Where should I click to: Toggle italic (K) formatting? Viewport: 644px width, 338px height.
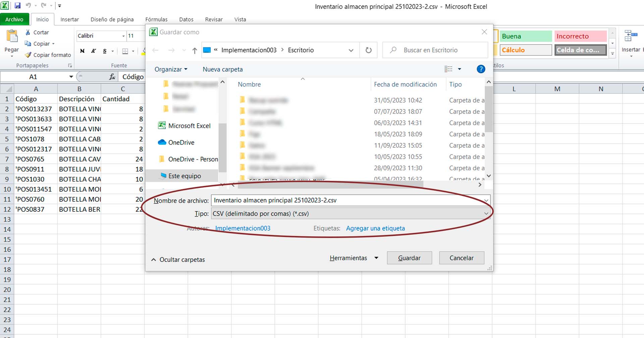point(94,51)
